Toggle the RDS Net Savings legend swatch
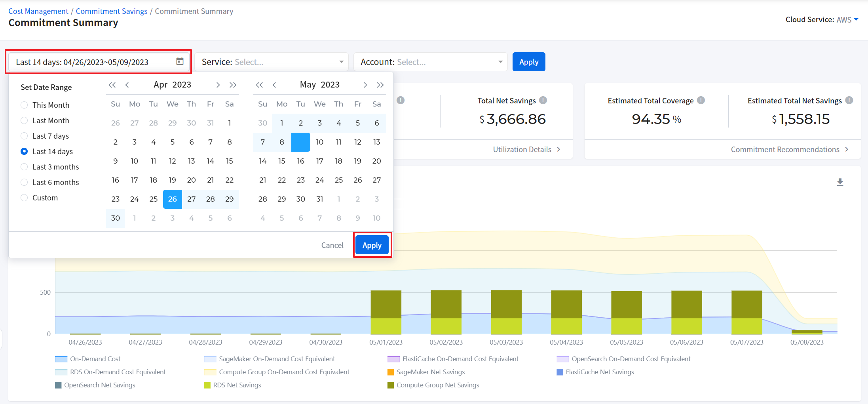The width and height of the screenshot is (868, 404). 207,385
